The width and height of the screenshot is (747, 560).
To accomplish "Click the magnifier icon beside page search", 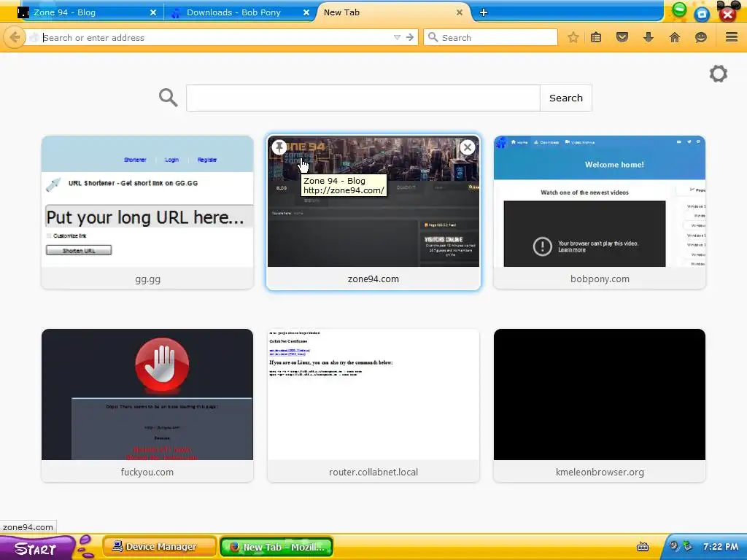I will point(169,98).
